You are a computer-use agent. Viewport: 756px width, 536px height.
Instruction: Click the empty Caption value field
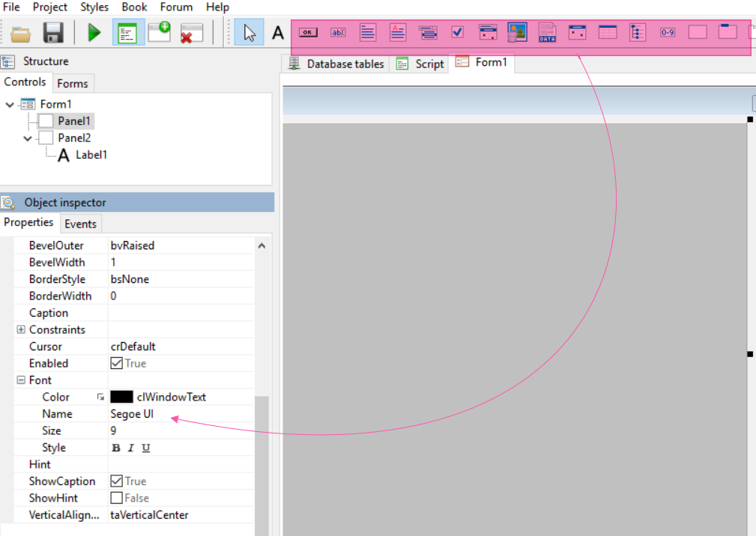[181, 313]
